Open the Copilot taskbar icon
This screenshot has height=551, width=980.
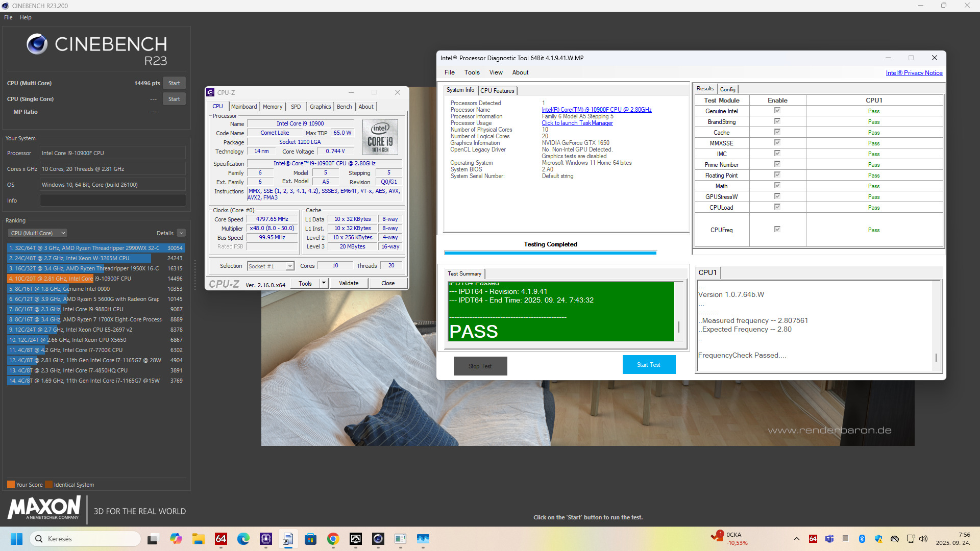tap(176, 539)
